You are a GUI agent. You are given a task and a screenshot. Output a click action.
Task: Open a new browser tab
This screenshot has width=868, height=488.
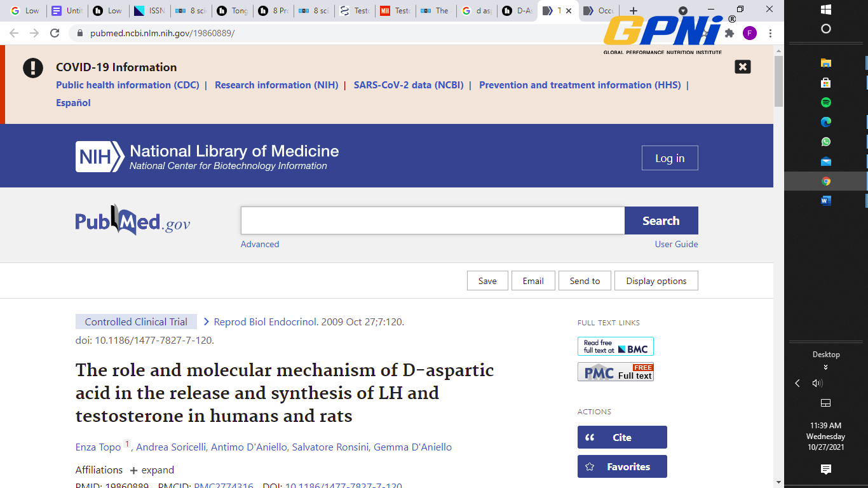633,11
